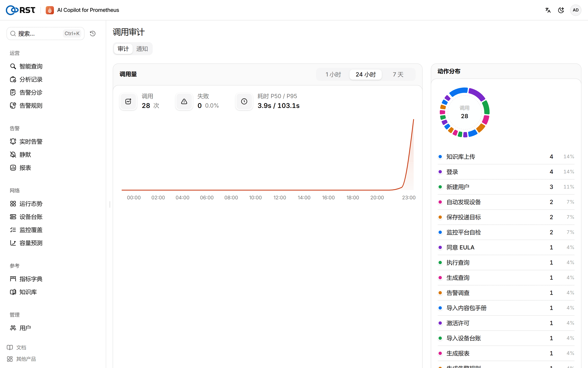The height and width of the screenshot is (368, 588).
Task: Select the 24 小时 time range
Action: point(366,74)
